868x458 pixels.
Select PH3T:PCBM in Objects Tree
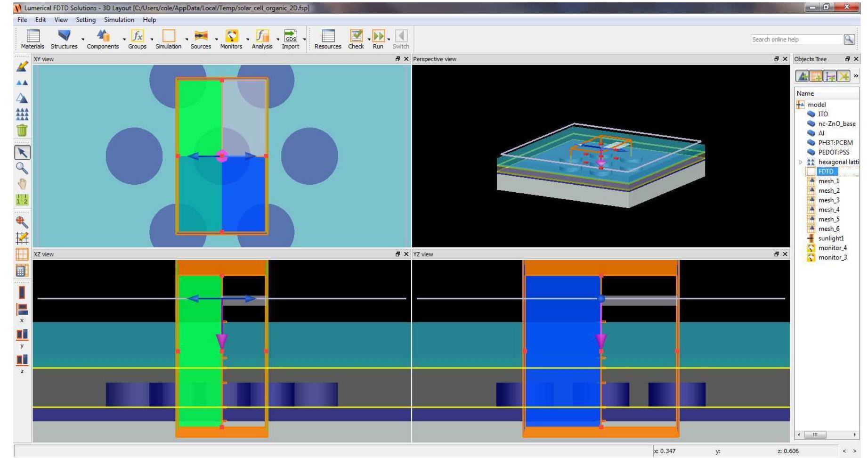(836, 143)
